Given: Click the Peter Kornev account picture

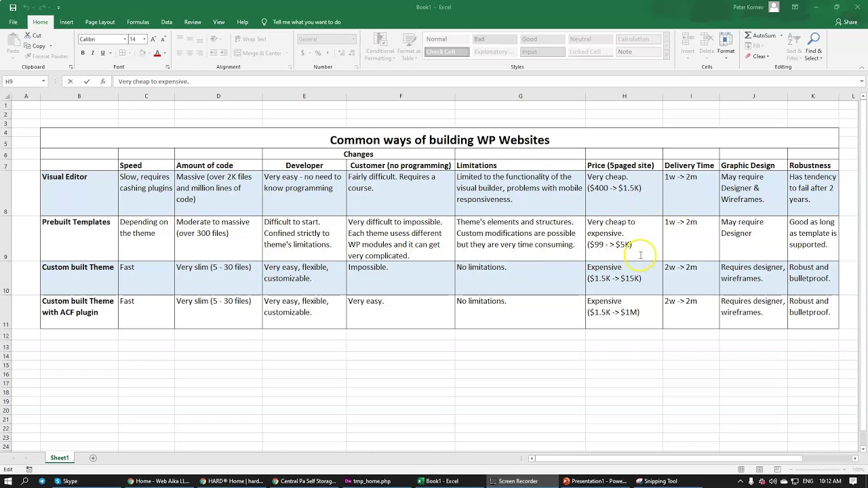Looking at the screenshot, I should coord(775,7).
